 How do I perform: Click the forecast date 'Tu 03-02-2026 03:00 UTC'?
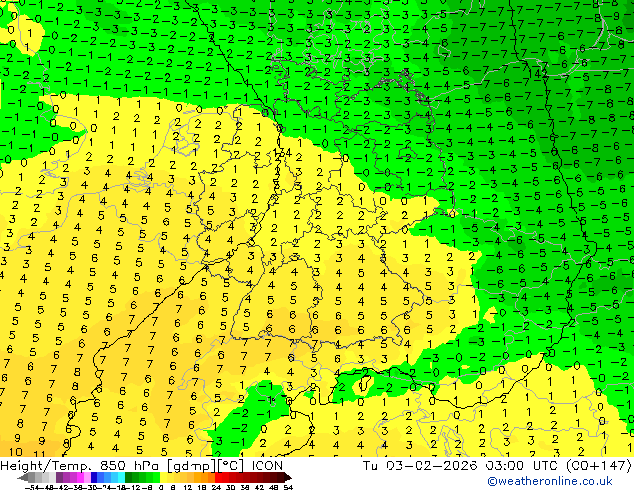(x=461, y=465)
